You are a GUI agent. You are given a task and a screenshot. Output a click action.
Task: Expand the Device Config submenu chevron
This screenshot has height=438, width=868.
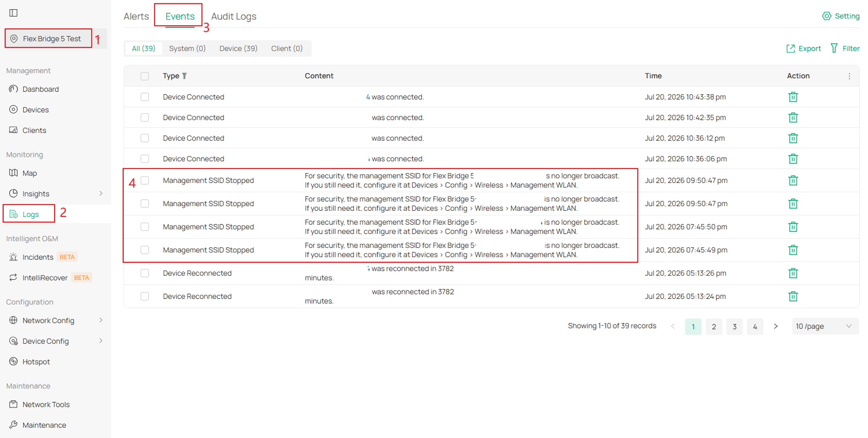pos(101,341)
